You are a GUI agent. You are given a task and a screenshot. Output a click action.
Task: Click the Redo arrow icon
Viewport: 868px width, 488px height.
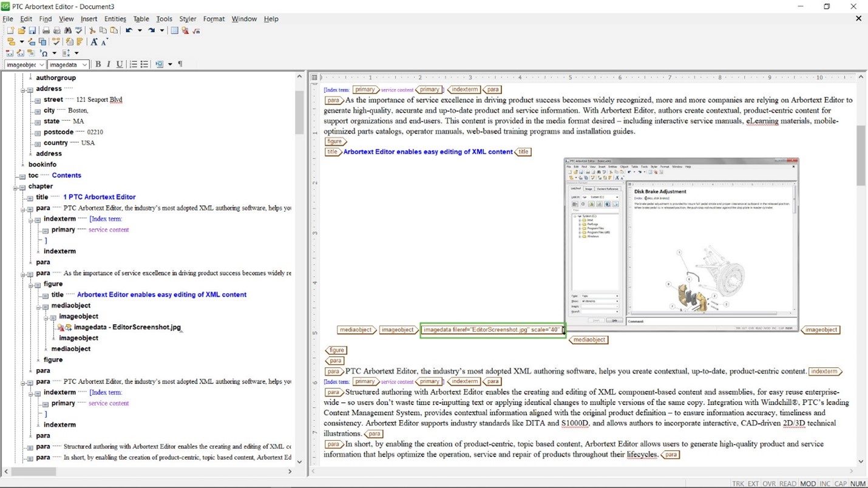152,30
